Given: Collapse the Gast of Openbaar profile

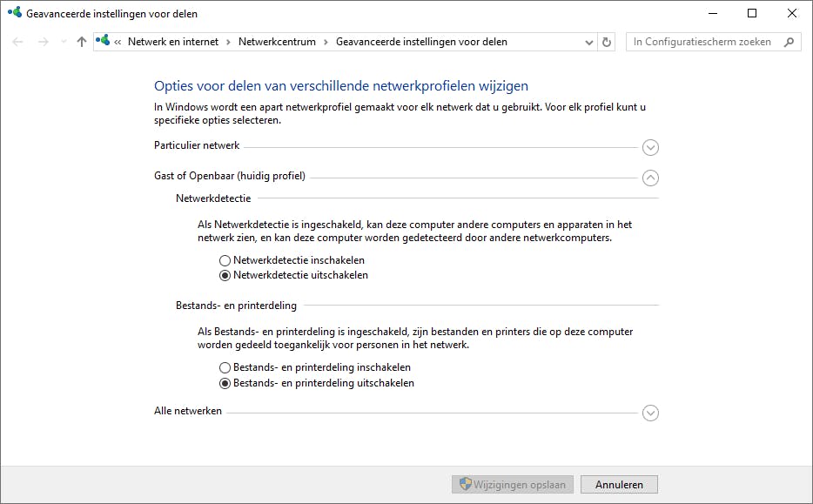Looking at the screenshot, I should (650, 178).
